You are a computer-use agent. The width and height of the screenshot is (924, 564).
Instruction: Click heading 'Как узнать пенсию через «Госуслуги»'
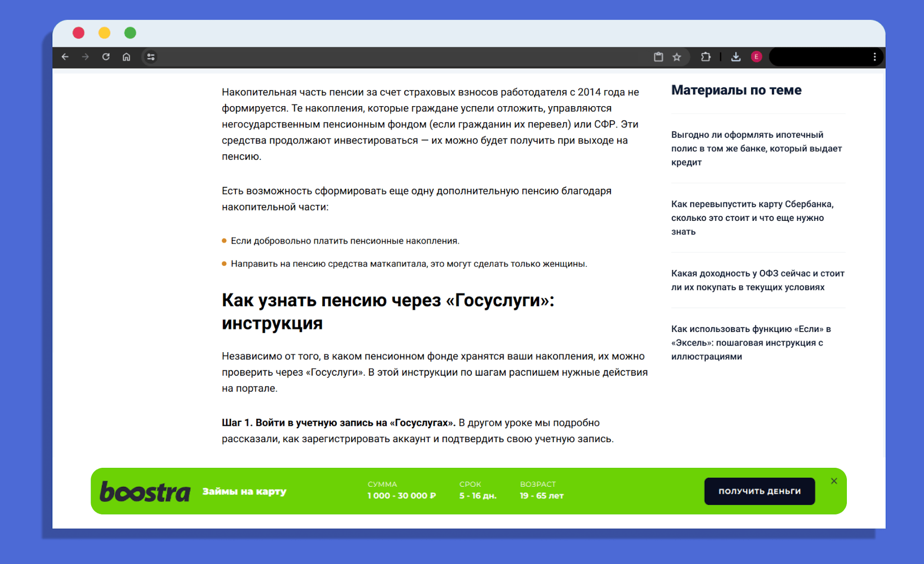tap(388, 312)
